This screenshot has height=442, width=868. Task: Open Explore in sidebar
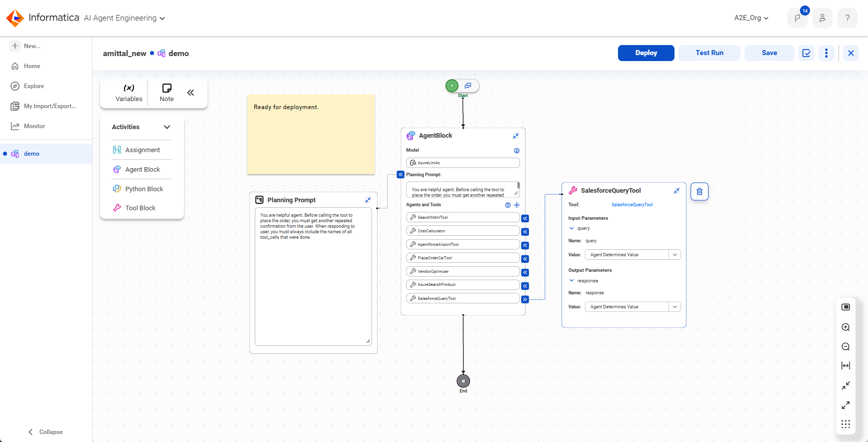coord(28,86)
